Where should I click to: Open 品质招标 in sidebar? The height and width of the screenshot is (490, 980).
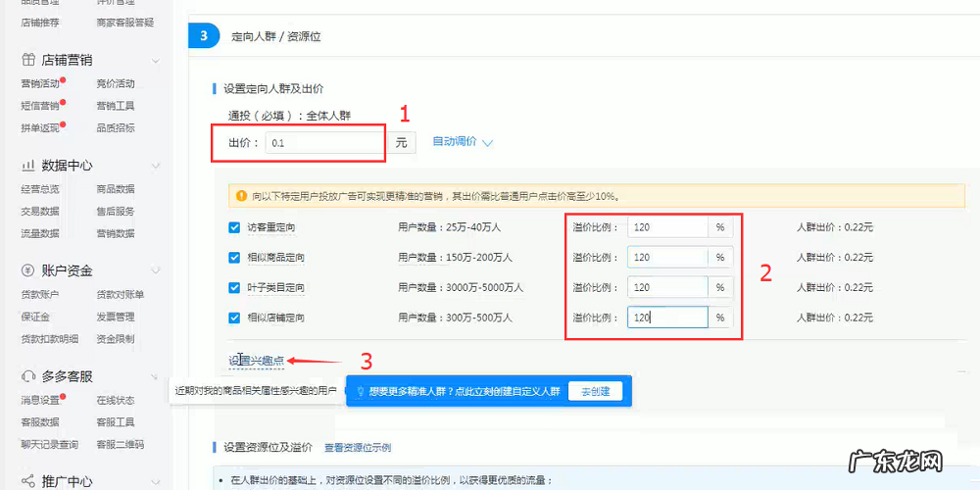(116, 128)
